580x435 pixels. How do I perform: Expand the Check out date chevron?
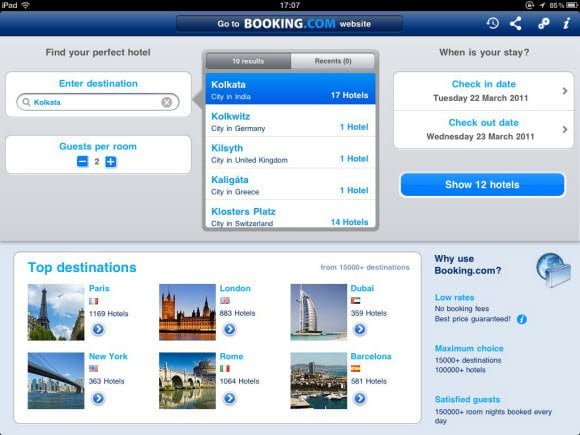pyautogui.click(x=564, y=129)
